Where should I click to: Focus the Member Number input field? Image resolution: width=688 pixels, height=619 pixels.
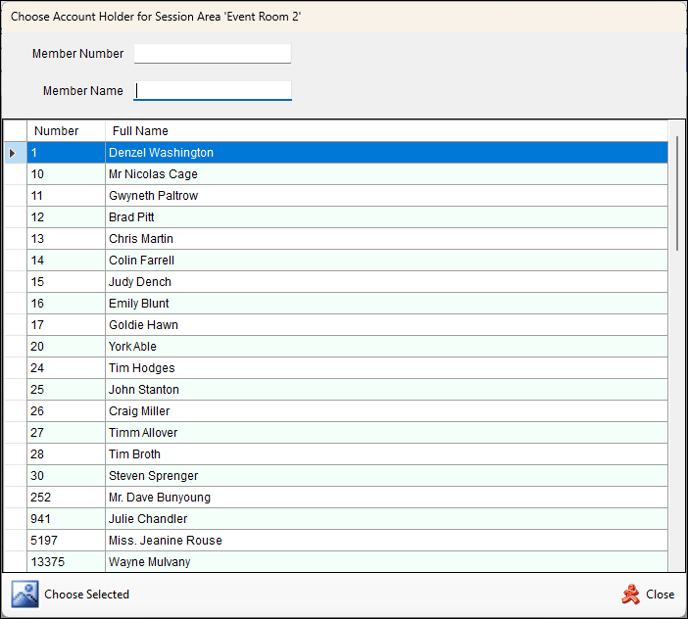click(212, 54)
